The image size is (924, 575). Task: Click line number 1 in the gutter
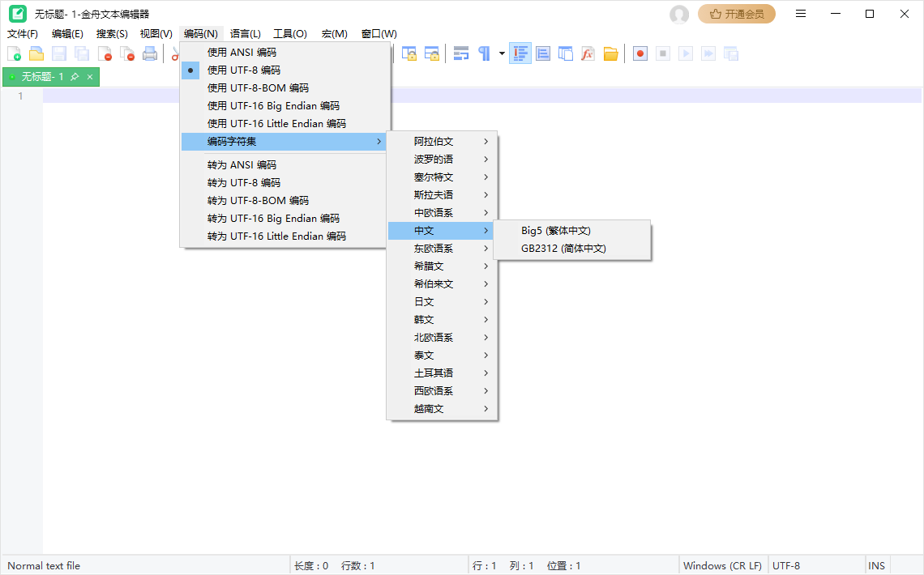[x=20, y=96]
